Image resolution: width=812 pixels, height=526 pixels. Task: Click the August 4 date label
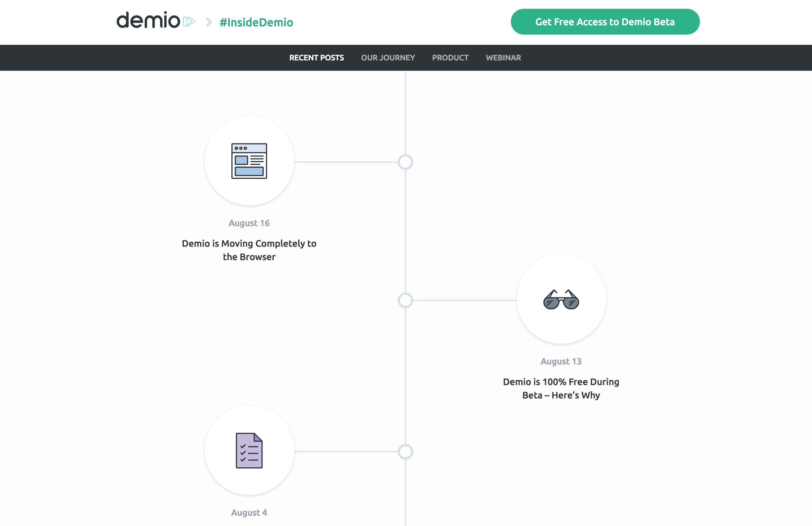point(249,512)
